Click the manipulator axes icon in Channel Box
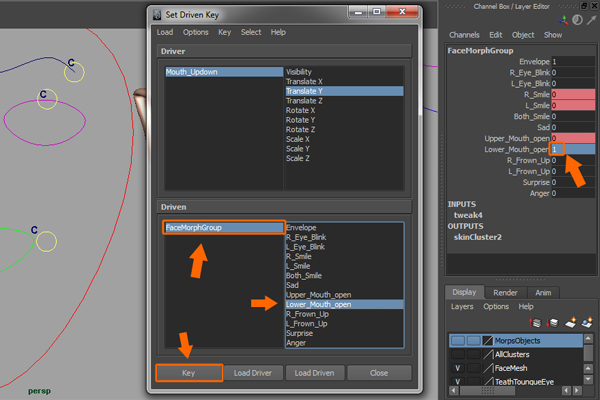Screen dimensions: 600x400 (x=563, y=20)
